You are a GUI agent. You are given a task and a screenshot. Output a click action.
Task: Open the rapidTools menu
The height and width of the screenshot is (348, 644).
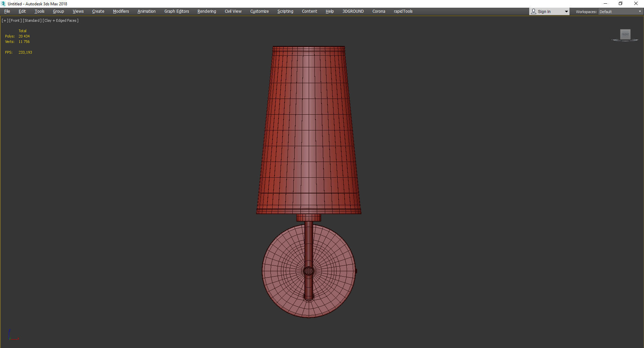coord(403,11)
